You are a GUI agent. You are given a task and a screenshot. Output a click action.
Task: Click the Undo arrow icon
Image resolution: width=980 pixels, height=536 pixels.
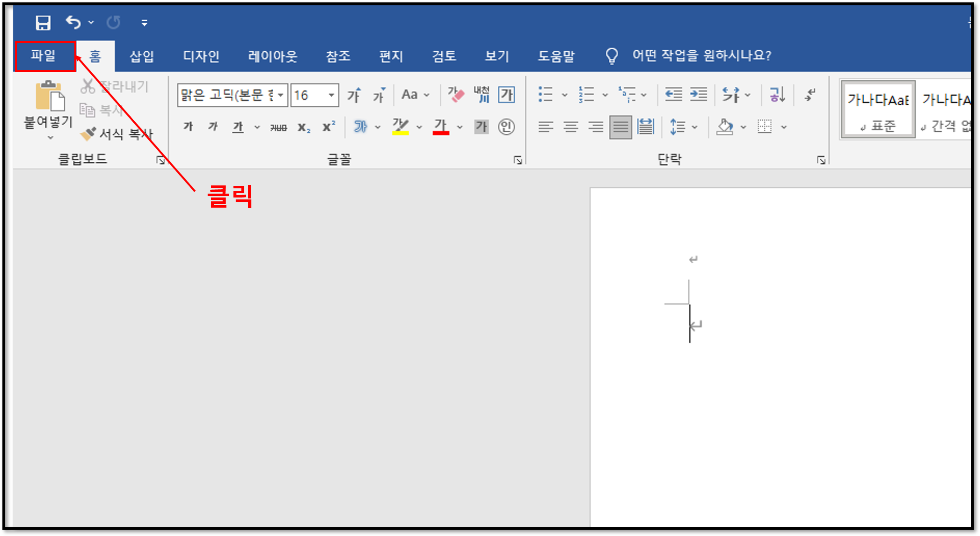coord(73,22)
